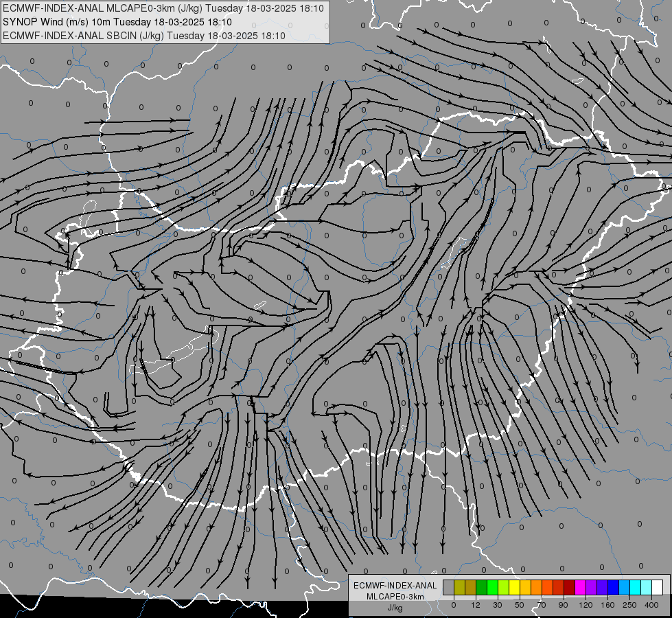
Task: Click the legend value 50
Action: [520, 605]
